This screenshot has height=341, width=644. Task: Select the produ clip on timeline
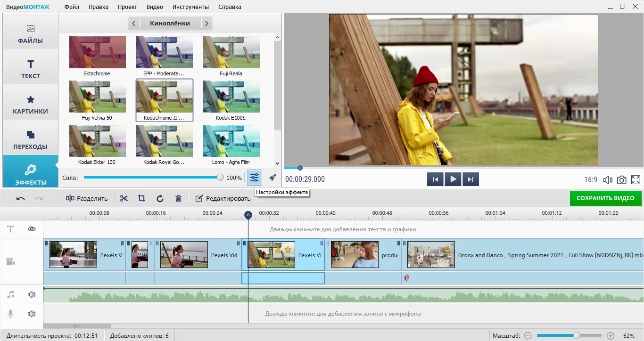[x=363, y=255]
